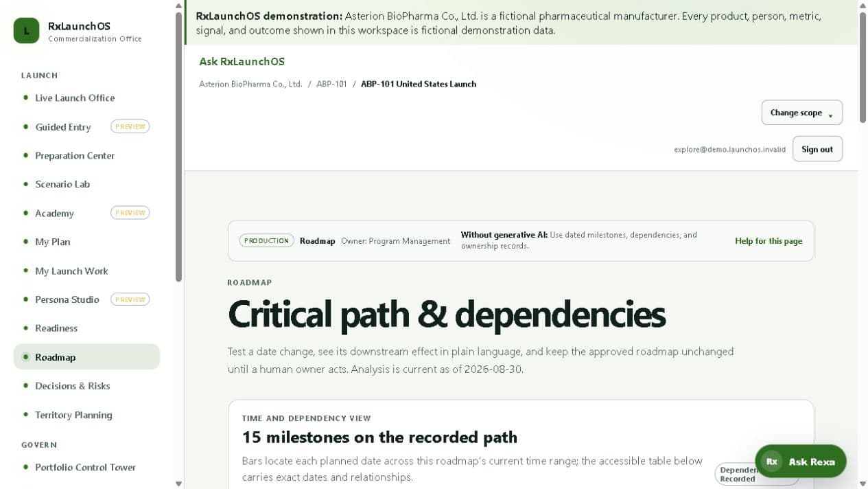Screen dimensions: 868x489
Task: Go to Readiness page
Action: point(56,328)
